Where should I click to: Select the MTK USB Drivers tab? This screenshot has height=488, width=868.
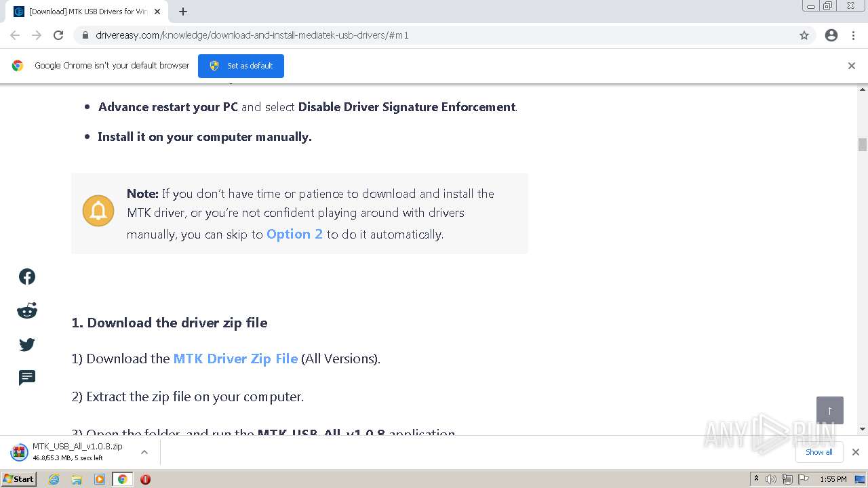pos(88,12)
